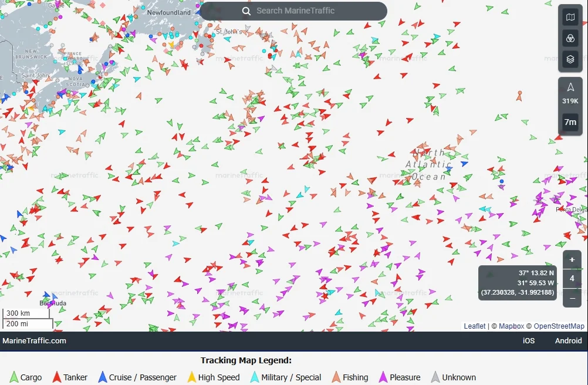Screen dimensions: 588x385
Task: Click the red Tanker legend icon
Action: coord(56,377)
